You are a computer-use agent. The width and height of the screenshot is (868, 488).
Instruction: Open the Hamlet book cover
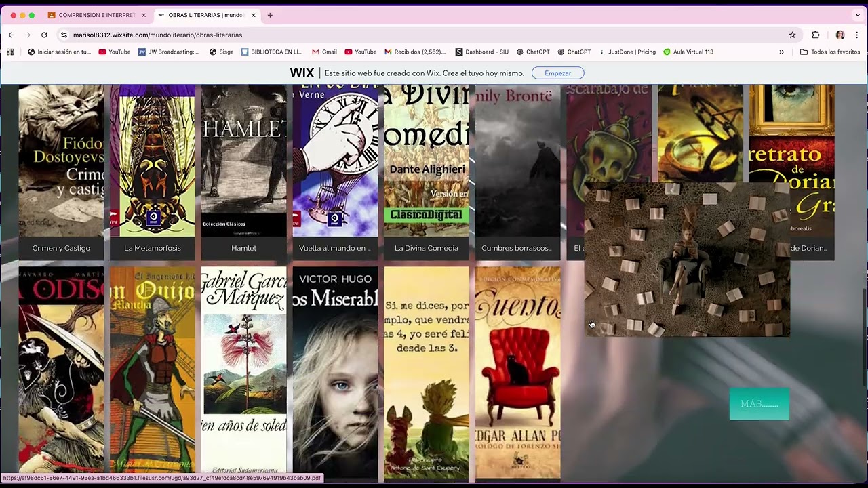(243, 161)
